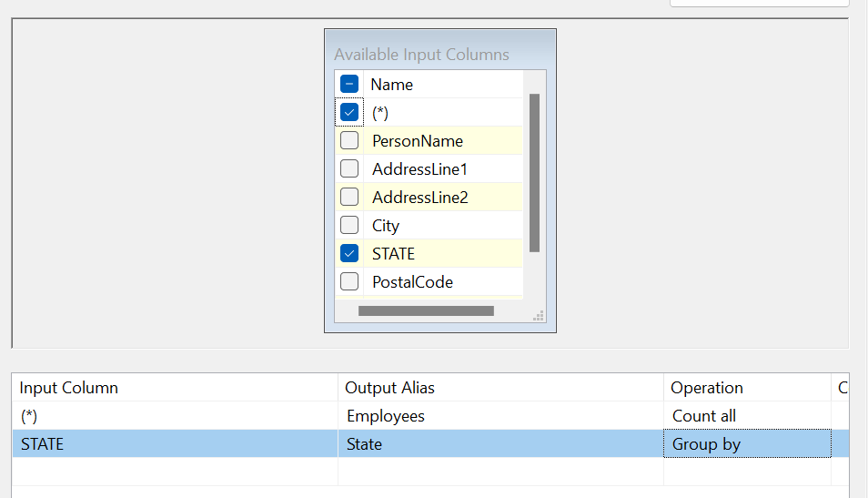This screenshot has height=498, width=868.
Task: Open the Count all operation dropdown
Action: [747, 415]
